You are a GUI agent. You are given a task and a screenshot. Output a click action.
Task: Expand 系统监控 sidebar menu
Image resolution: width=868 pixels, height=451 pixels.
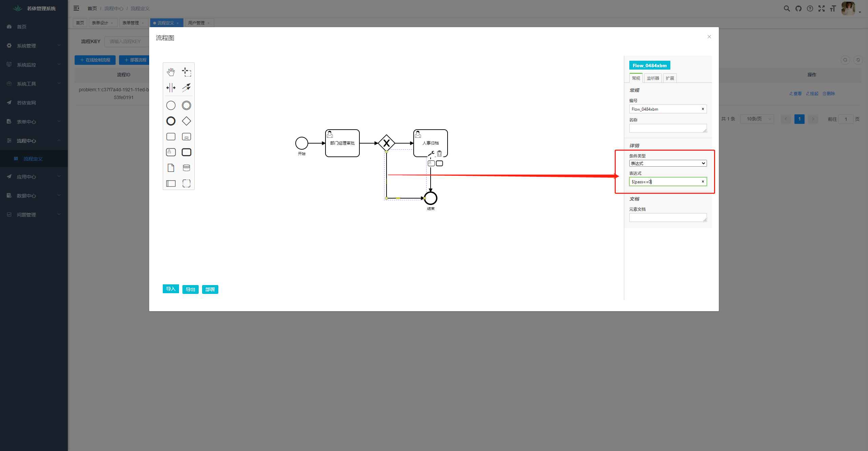click(34, 64)
